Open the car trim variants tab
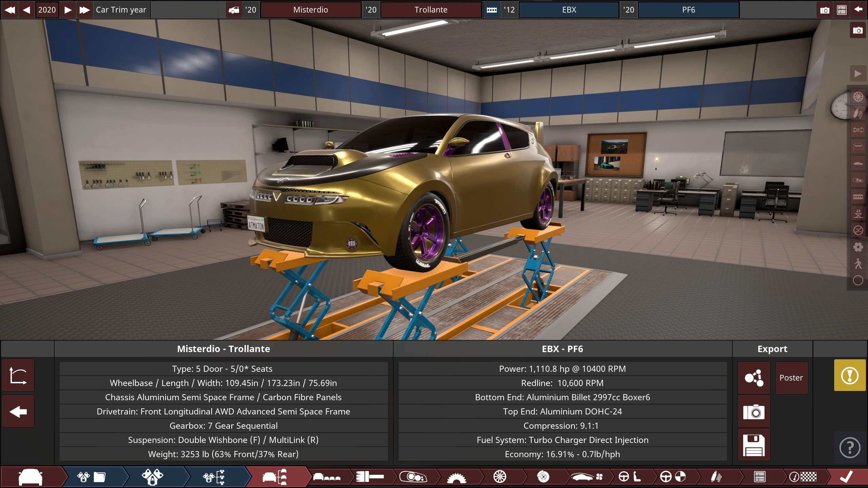Screen dimensions: 868x488 pyautogui.click(x=275, y=477)
